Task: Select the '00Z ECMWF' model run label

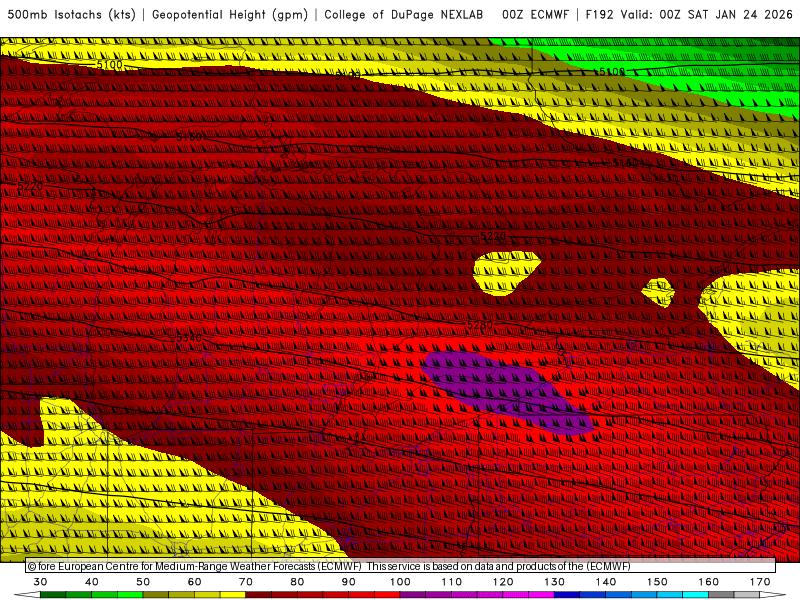Action: point(535,15)
